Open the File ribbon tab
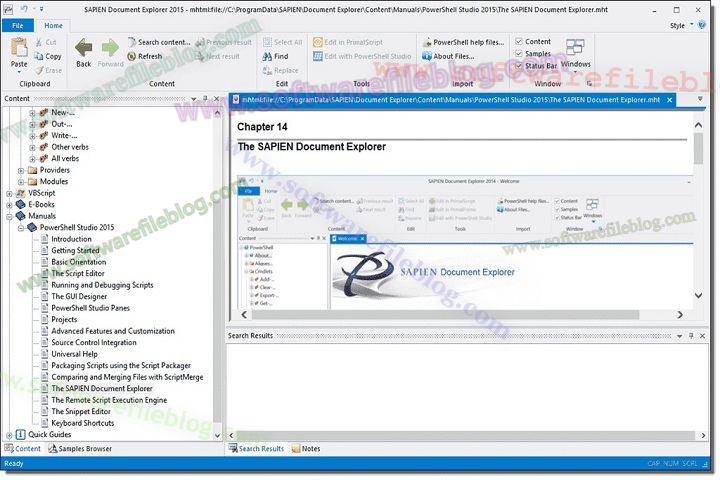Screen dimensions: 720x480 (17, 25)
